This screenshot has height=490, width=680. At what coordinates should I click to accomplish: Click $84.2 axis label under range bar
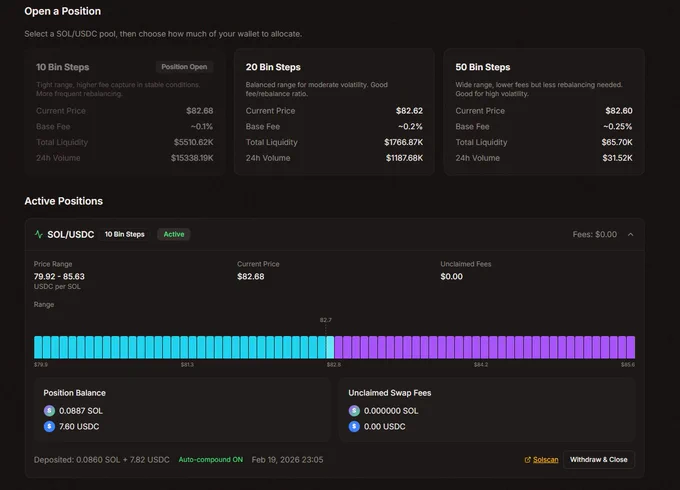[481, 365]
